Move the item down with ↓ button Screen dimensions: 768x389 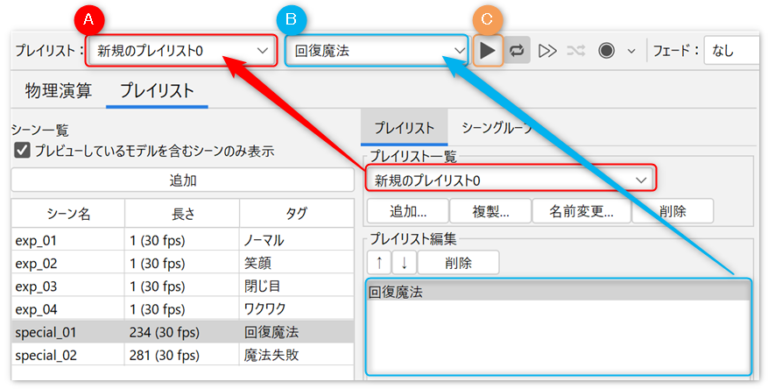click(404, 263)
